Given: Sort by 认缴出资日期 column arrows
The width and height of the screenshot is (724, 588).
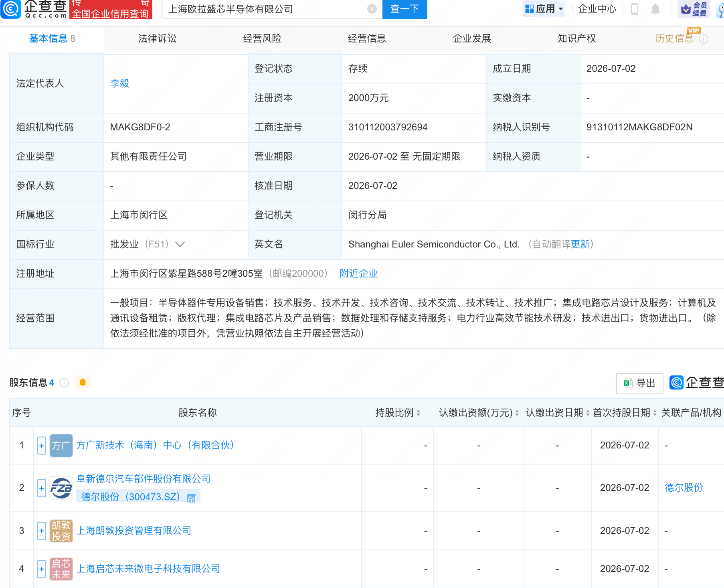Looking at the screenshot, I should [588, 413].
